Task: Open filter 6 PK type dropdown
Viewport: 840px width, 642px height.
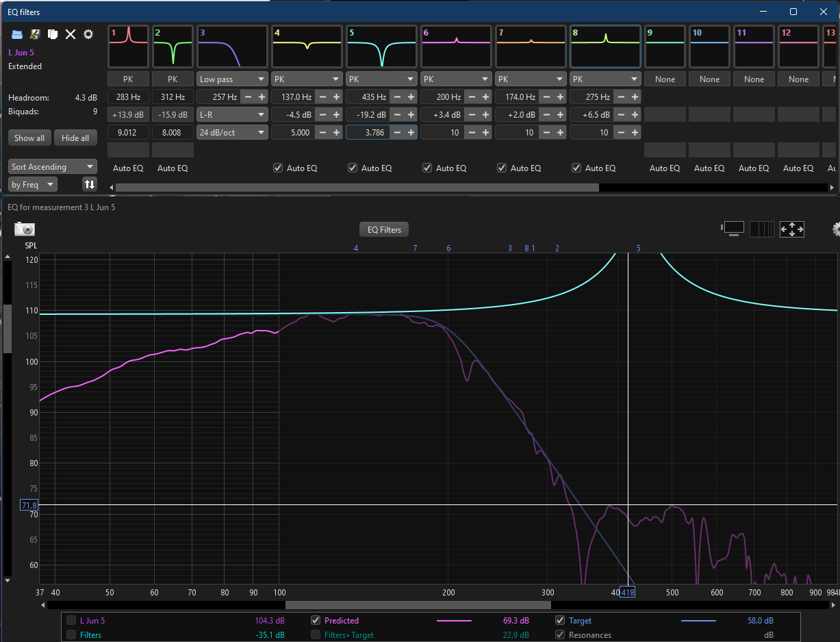Action: [x=457, y=79]
